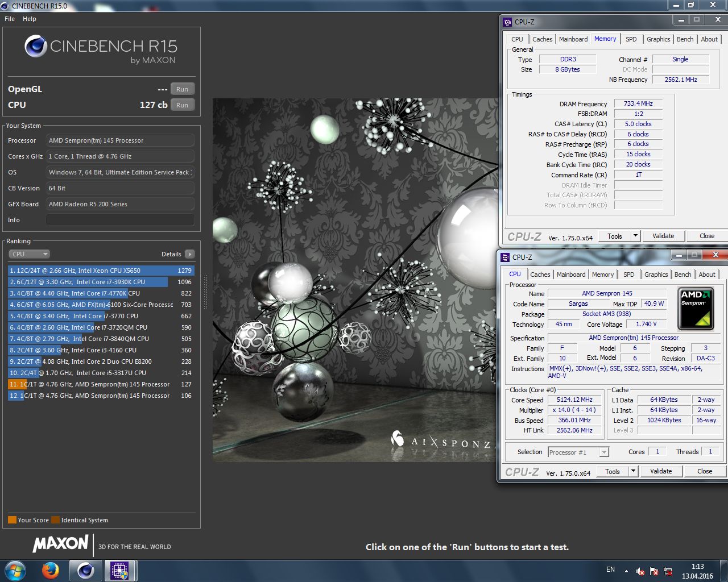Open Memory tab in lower CPU-Z window
The image size is (728, 582).
(603, 275)
